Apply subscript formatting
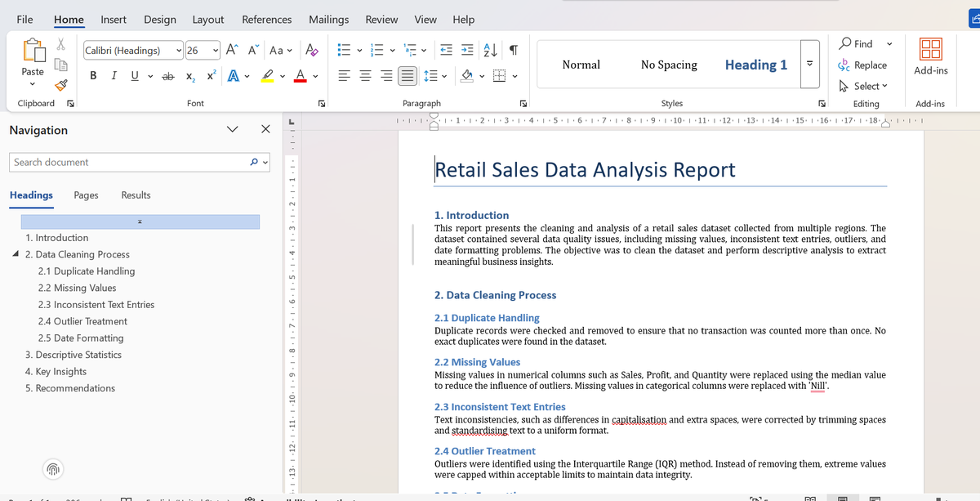 click(x=190, y=75)
